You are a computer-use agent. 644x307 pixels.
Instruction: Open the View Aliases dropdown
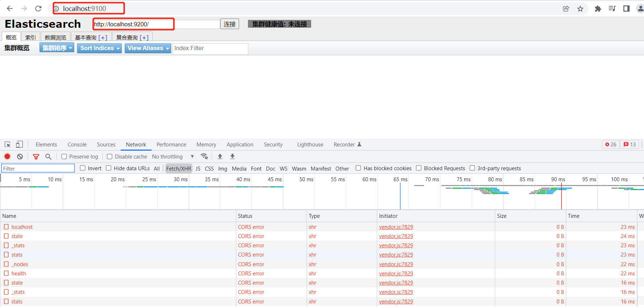148,48
